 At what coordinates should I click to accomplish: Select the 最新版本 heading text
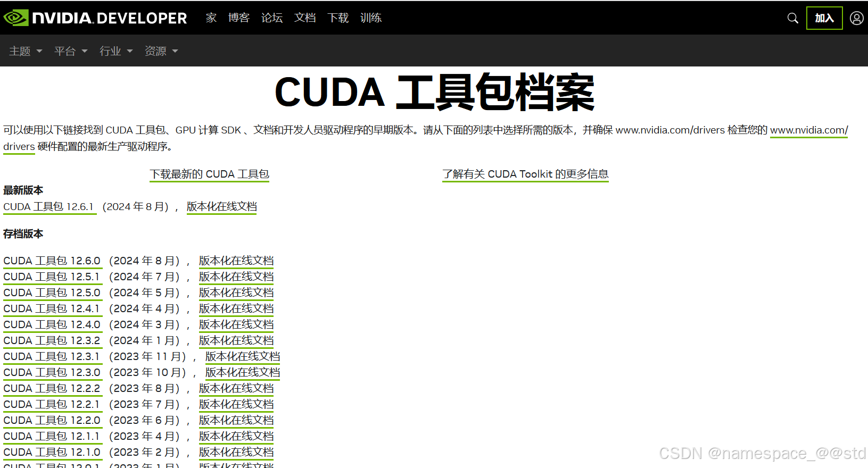click(x=23, y=190)
